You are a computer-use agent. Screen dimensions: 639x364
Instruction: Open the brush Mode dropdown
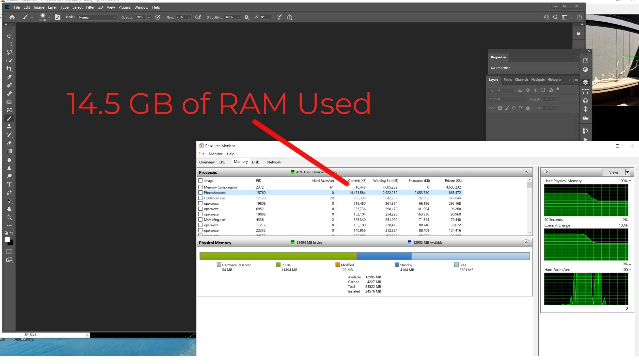click(97, 17)
